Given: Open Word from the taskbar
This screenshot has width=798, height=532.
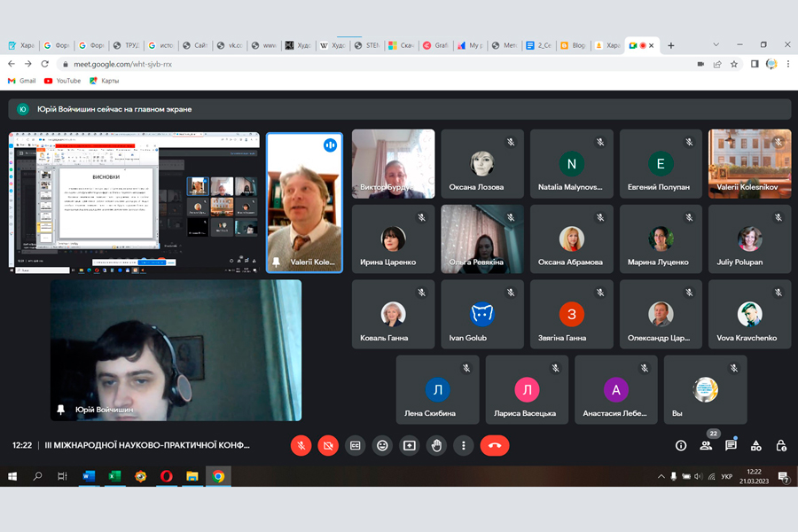Looking at the screenshot, I should pos(89,476).
